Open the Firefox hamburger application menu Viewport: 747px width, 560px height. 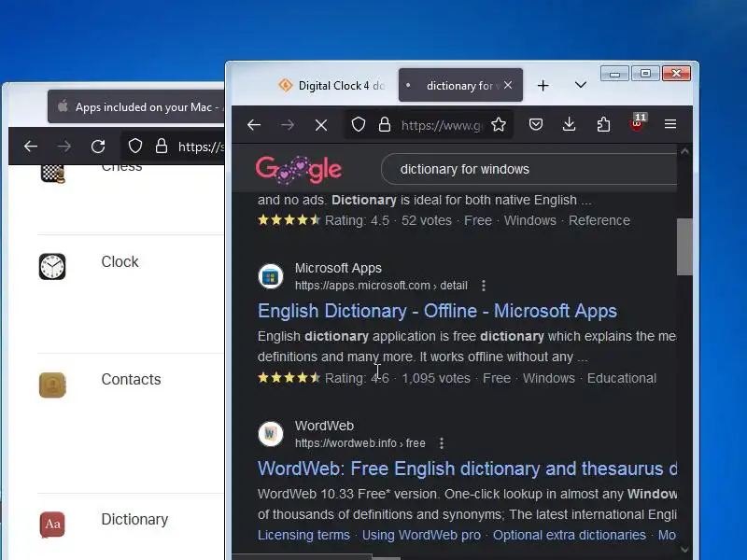(670, 124)
